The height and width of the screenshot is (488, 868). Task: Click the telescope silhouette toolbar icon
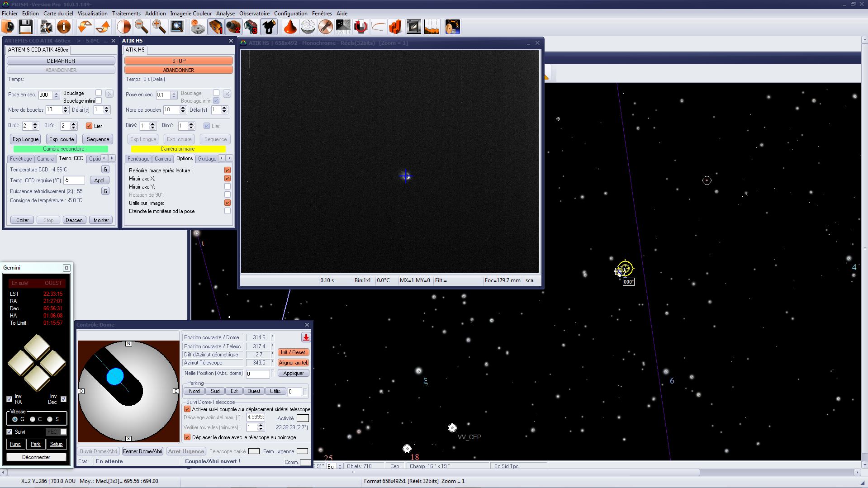[269, 27]
